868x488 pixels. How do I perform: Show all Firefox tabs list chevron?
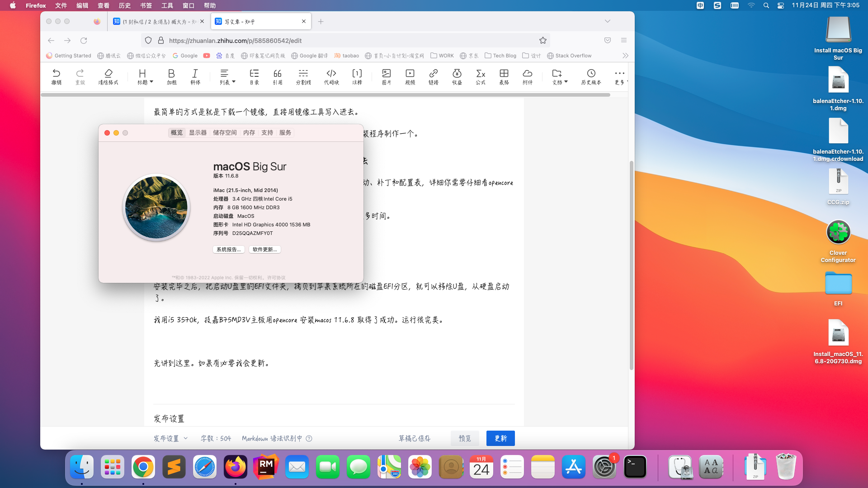(x=608, y=21)
